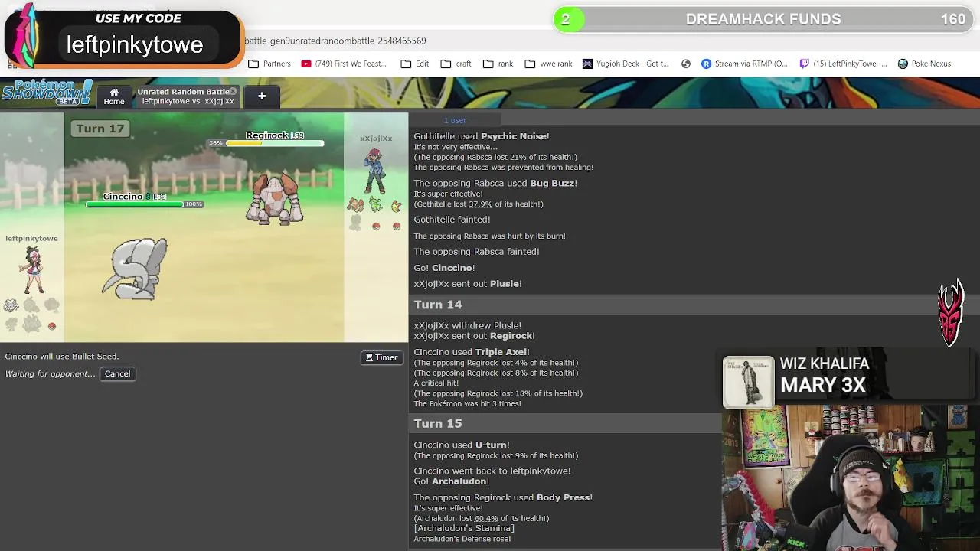Click "The opposing Regirock used Body Press!" line
This screenshot has height=551, width=980.
[503, 497]
